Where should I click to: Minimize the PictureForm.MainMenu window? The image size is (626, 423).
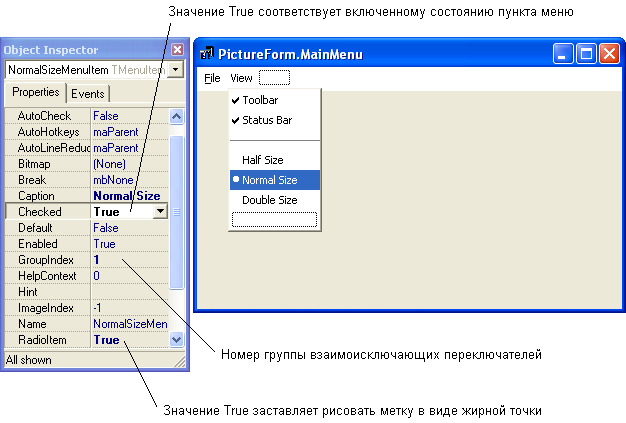[565, 54]
